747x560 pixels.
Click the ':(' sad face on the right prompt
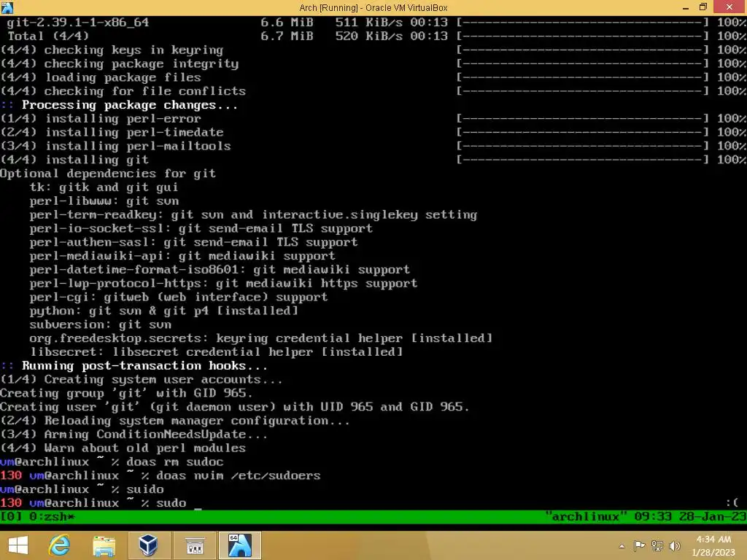click(732, 503)
